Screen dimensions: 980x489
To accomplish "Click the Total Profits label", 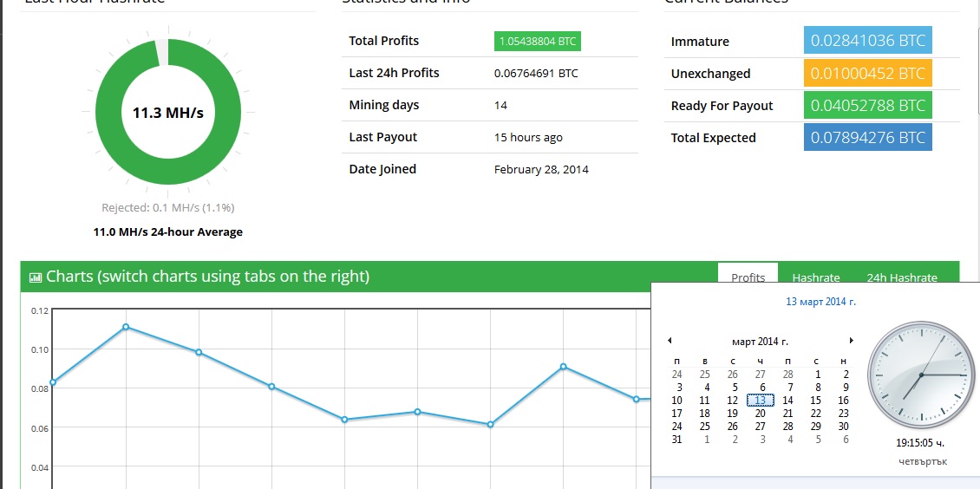I will click(383, 41).
